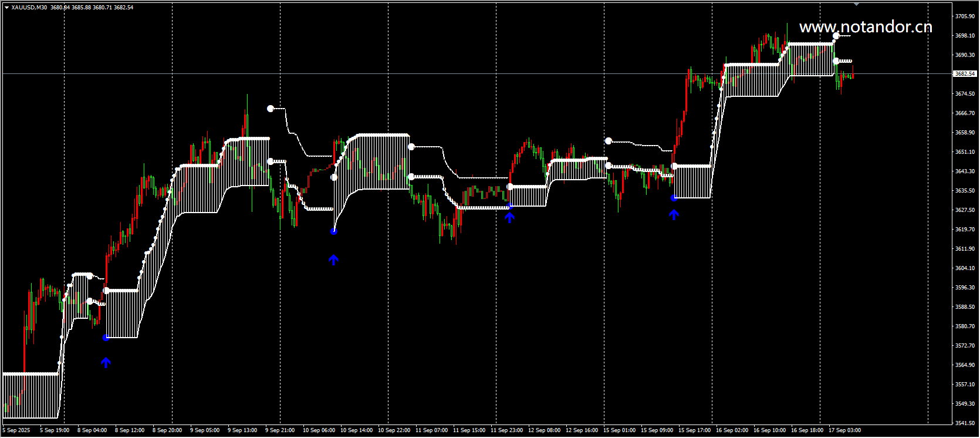This screenshot has width=980, height=438.
Task: Click the 8 Sep 12:00 time label
Action: tap(130, 430)
